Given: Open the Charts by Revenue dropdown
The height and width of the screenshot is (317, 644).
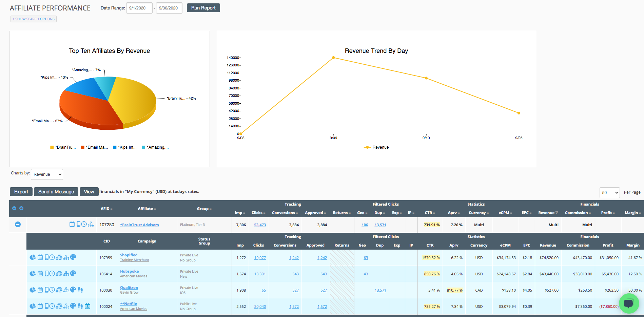Looking at the screenshot, I should [47, 174].
